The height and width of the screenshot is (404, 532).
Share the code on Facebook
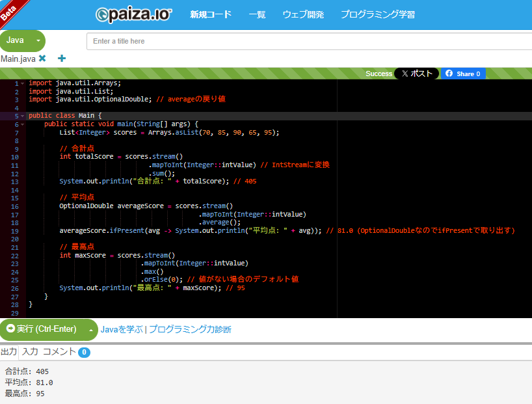pyautogui.click(x=463, y=74)
